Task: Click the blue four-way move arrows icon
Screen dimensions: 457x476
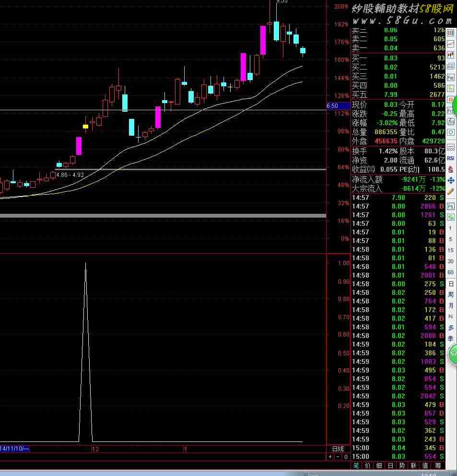Action: [451, 181]
